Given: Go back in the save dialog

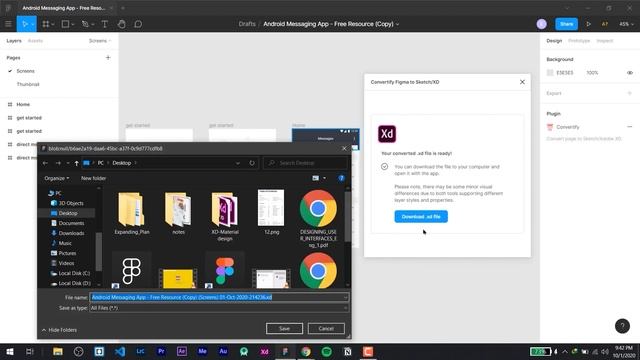Looking at the screenshot, I should click(x=45, y=163).
